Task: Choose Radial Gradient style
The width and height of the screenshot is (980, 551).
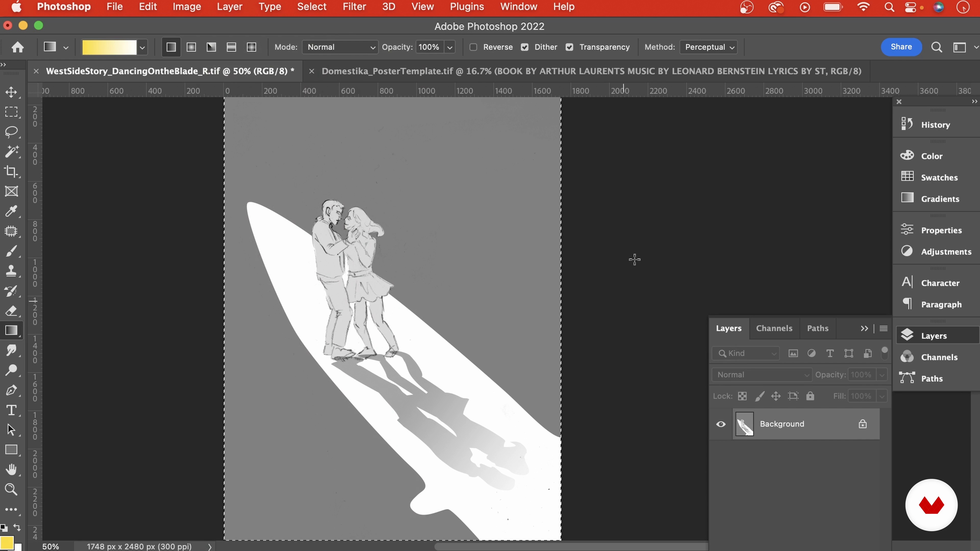Action: (x=191, y=47)
